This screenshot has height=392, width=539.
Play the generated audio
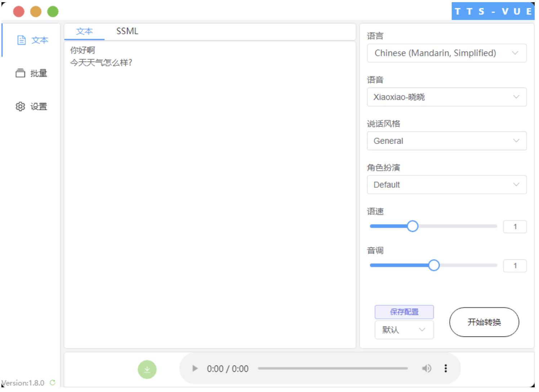click(x=195, y=369)
